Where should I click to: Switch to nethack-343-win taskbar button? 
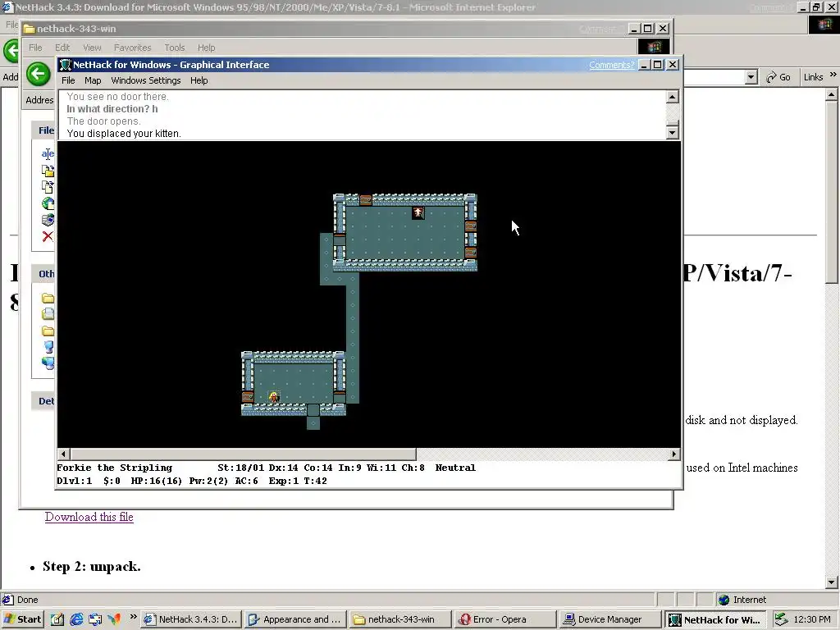click(400, 619)
